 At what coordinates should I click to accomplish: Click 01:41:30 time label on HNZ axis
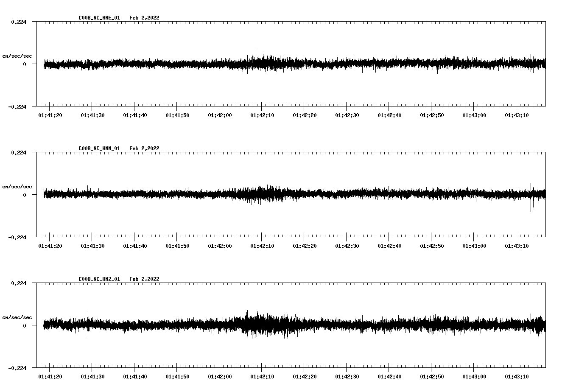[x=92, y=377]
